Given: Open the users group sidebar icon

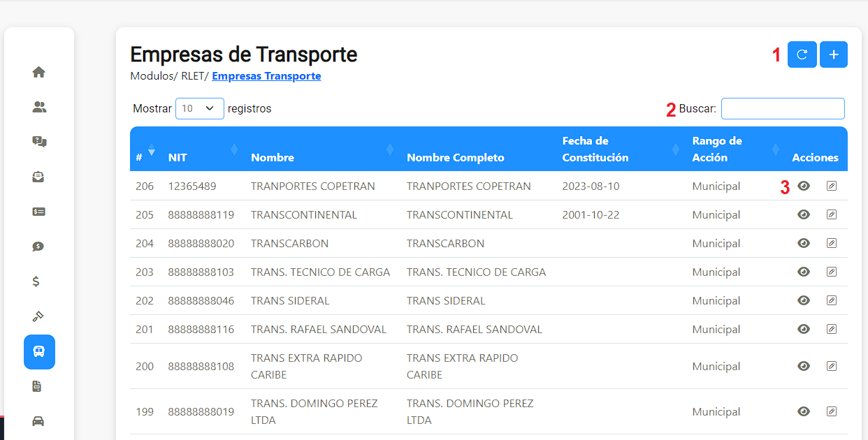Looking at the screenshot, I should [x=39, y=107].
